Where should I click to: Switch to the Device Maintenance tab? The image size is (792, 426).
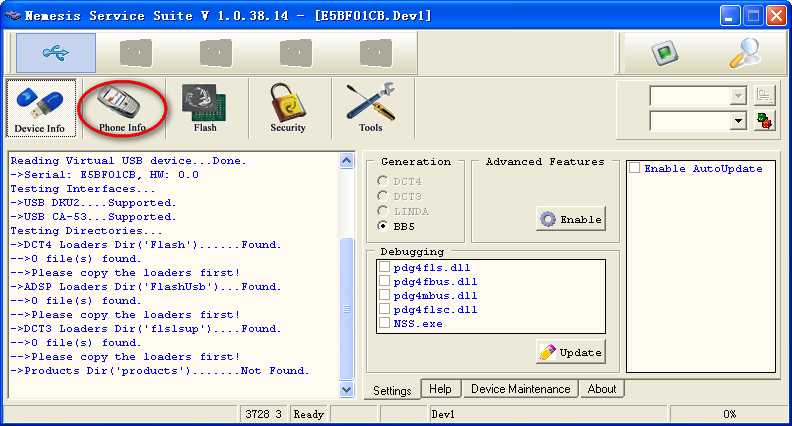pyautogui.click(x=520, y=389)
